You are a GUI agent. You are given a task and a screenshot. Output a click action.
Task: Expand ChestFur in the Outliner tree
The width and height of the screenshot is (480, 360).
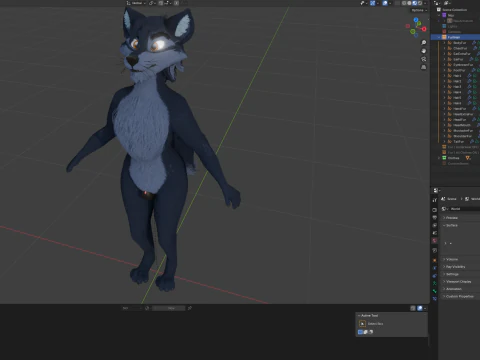[444, 48]
